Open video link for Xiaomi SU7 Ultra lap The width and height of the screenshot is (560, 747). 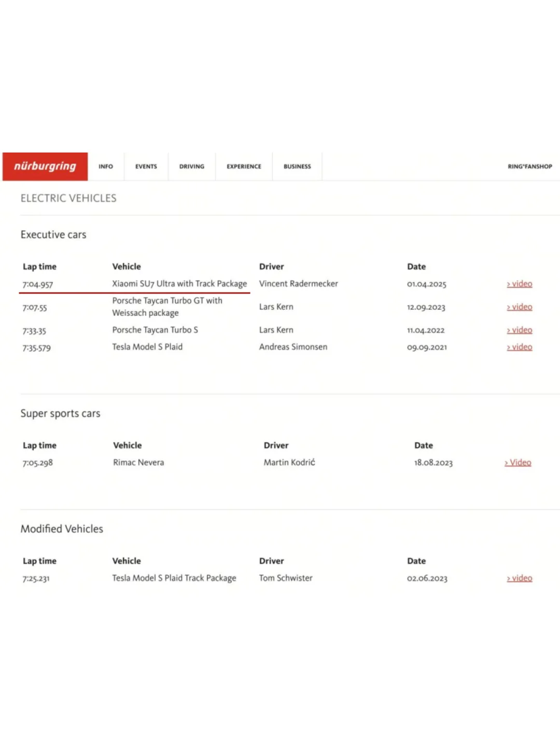[520, 284]
